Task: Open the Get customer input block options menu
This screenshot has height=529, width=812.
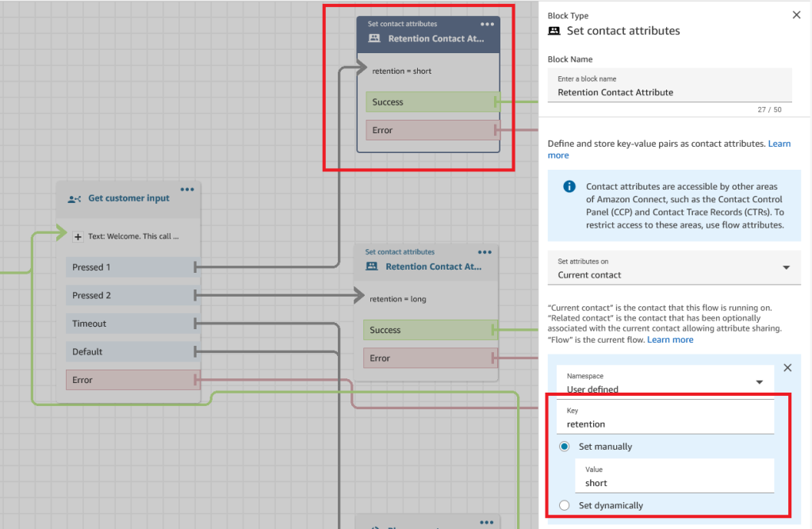Action: coord(187,190)
